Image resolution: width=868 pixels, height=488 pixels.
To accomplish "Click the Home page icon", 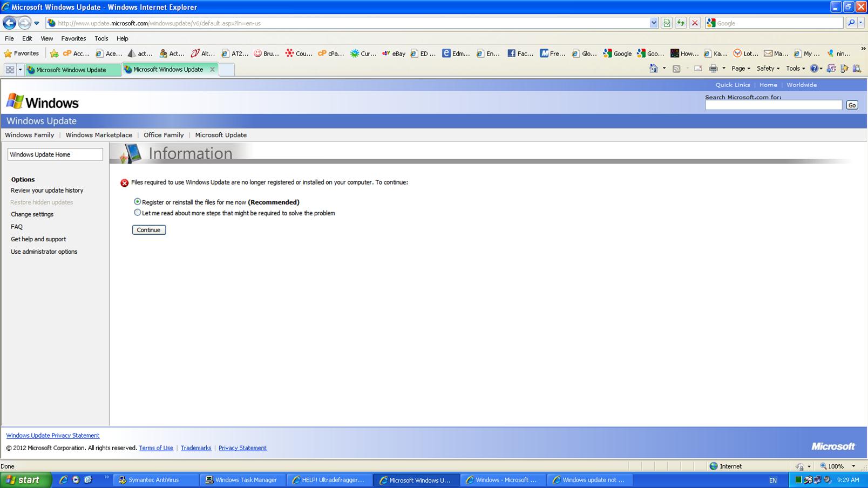I will point(654,69).
